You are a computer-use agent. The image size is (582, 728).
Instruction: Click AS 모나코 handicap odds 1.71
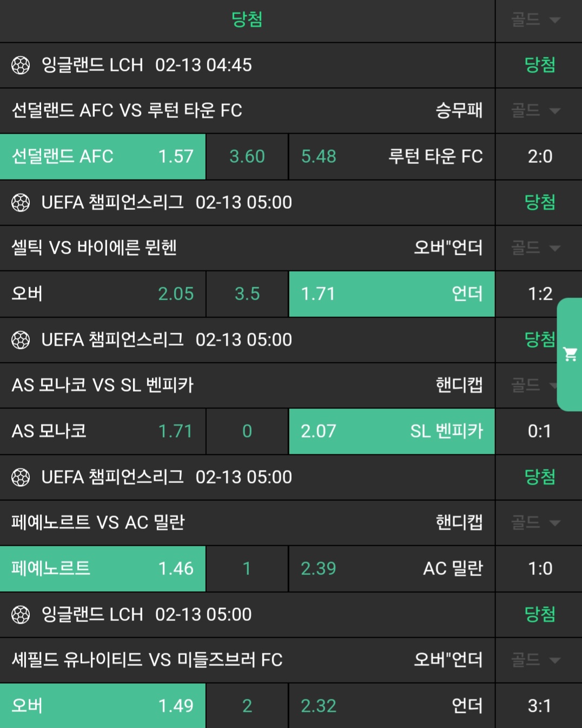(x=103, y=432)
